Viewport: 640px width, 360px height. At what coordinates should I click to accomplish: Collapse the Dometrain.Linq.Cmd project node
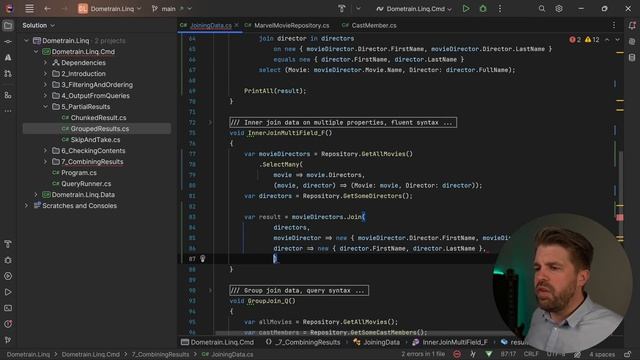tap(36, 52)
